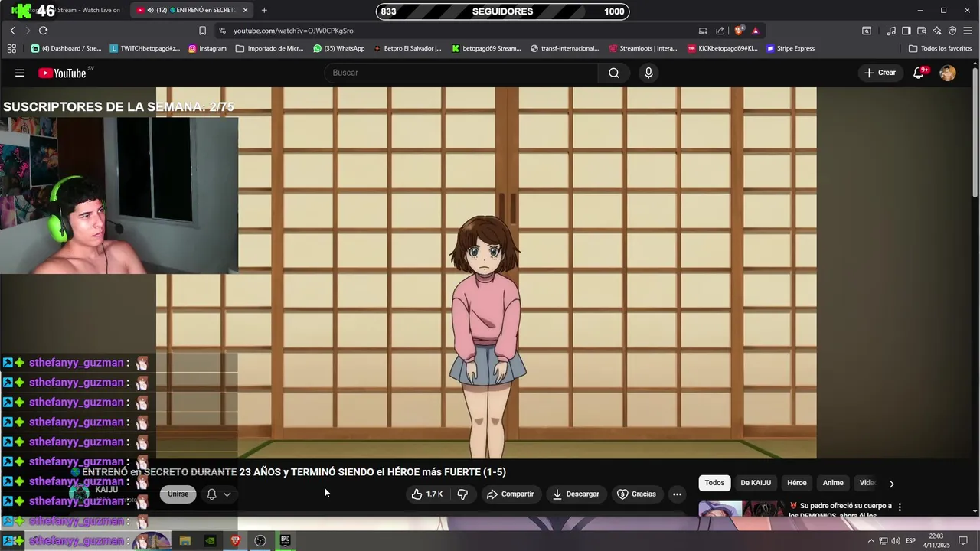Select the De KAIJU filter chip
The image size is (980, 551).
756,483
